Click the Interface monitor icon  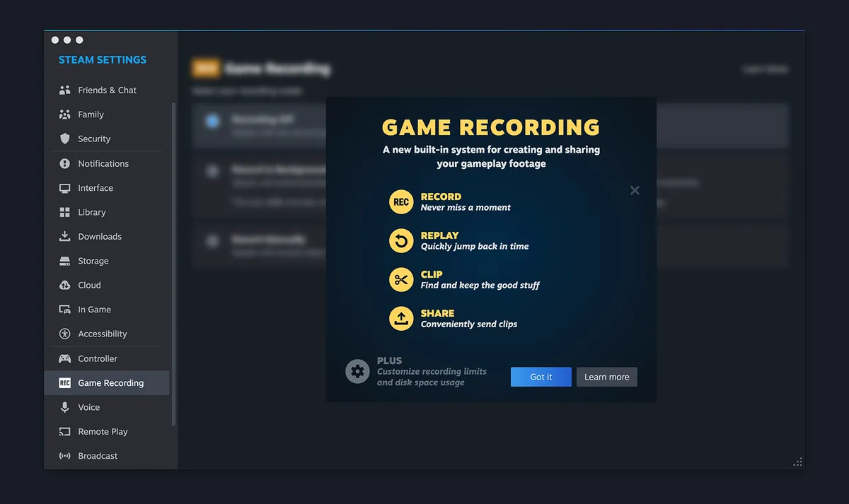click(64, 188)
